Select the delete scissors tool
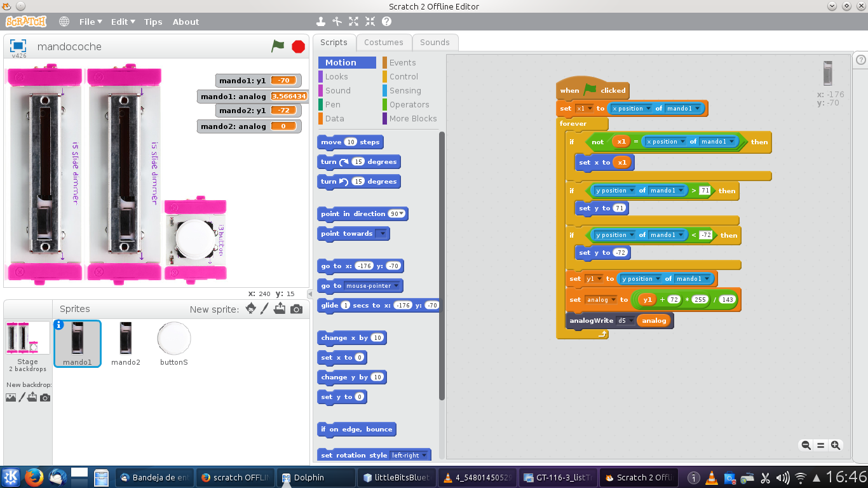Image resolution: width=868 pixels, height=488 pixels. pos(336,21)
